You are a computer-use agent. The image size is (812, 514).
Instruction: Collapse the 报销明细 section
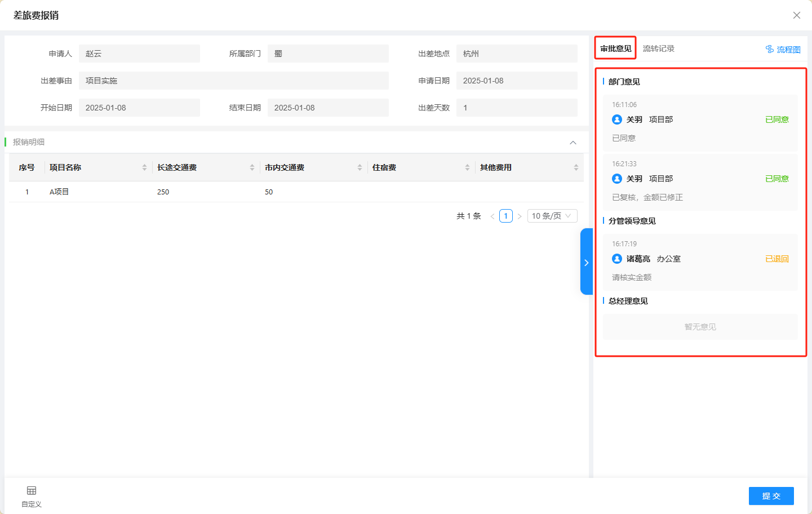pos(573,143)
